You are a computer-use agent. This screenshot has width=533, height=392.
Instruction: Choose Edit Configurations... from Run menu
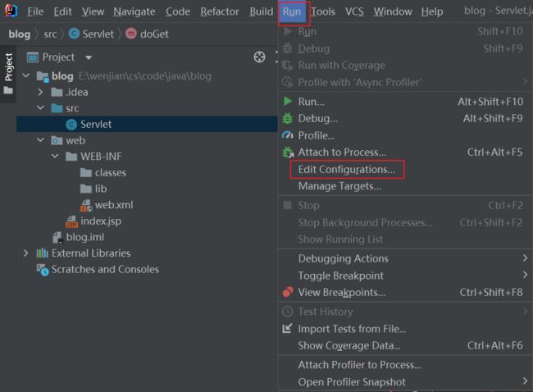tap(347, 169)
